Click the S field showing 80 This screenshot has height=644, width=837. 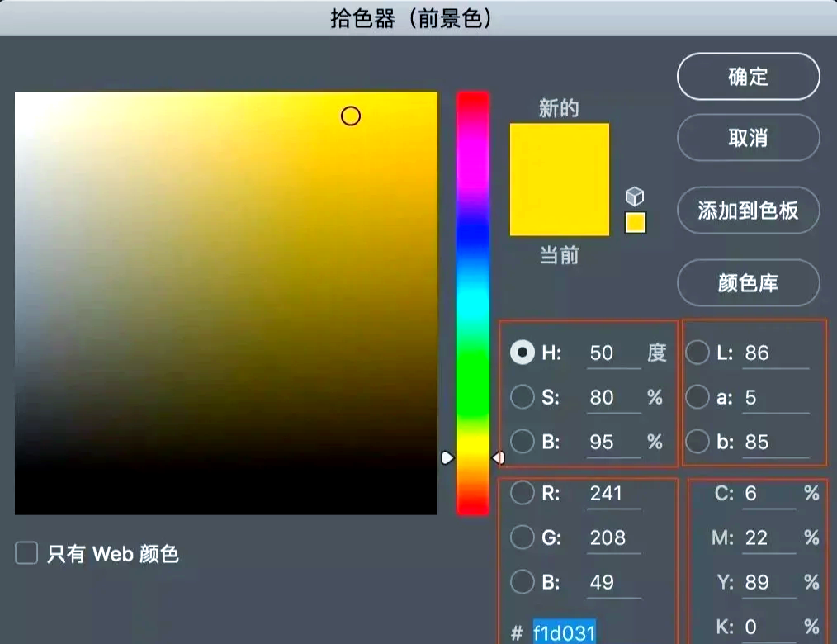pyautogui.click(x=613, y=398)
